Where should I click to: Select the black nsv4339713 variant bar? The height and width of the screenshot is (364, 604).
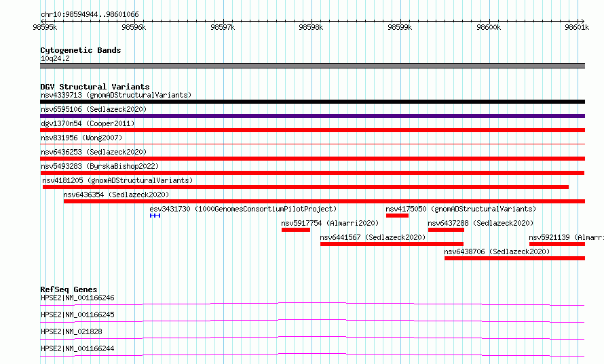312,102
